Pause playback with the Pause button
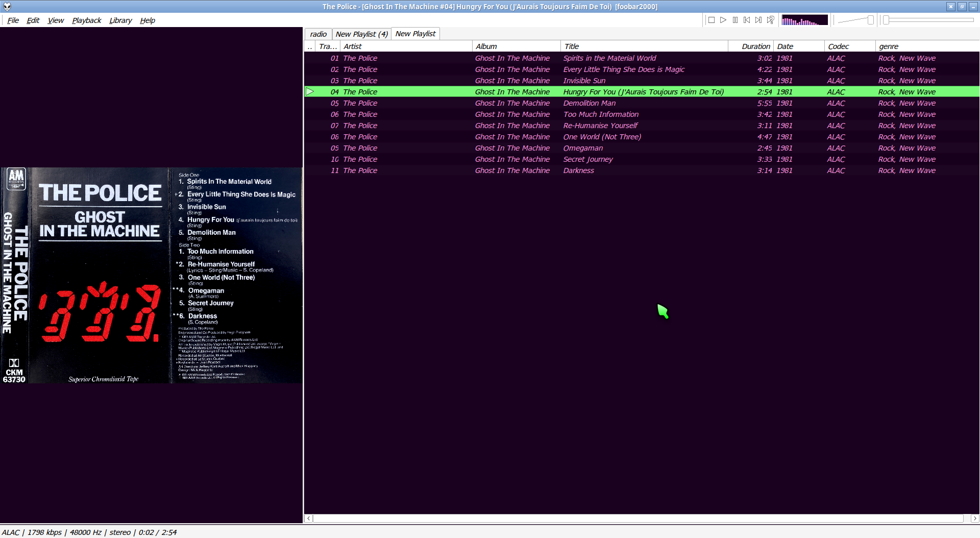The height and width of the screenshot is (538, 980). click(735, 20)
